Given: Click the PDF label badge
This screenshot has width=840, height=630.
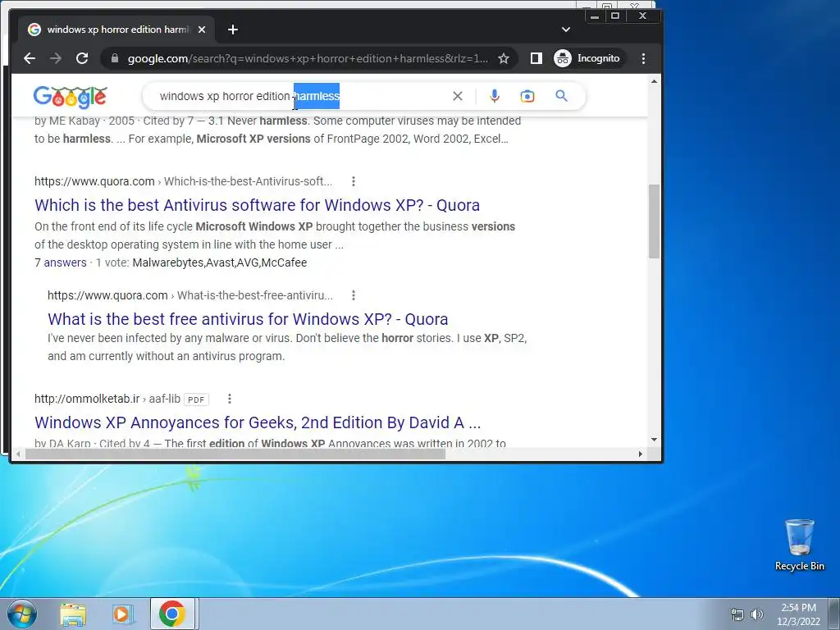Looking at the screenshot, I should point(196,399).
